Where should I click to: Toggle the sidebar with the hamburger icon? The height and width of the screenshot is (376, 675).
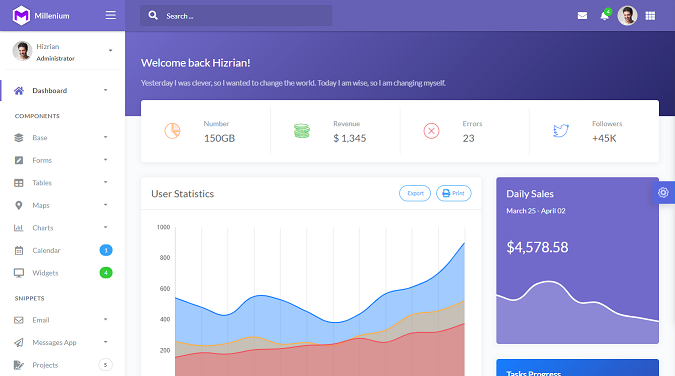pos(111,16)
